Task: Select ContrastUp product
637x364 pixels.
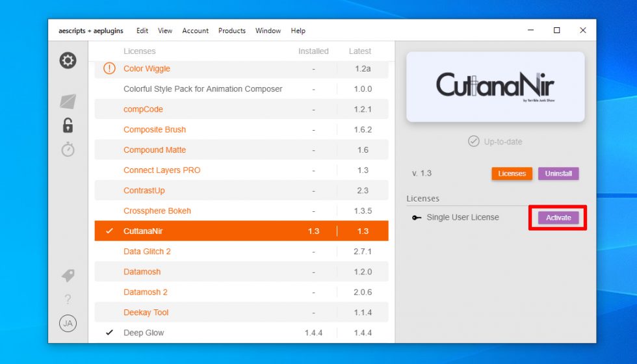Action: [x=241, y=190]
